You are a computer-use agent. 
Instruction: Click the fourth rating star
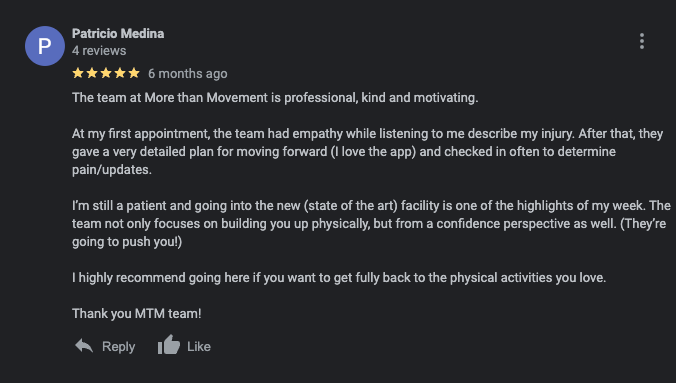click(120, 73)
